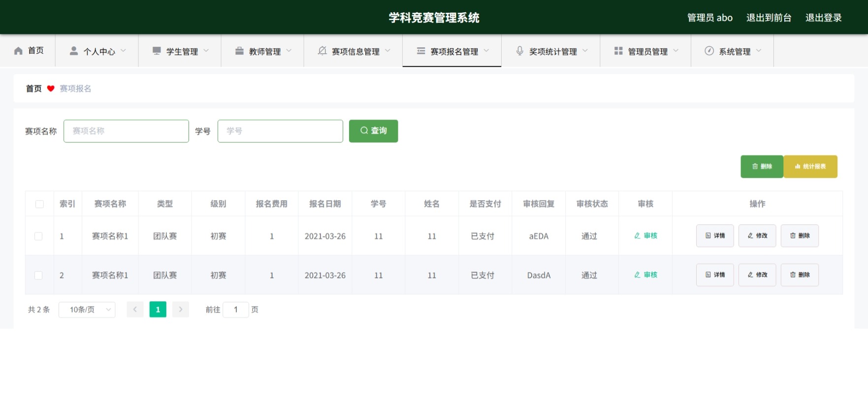Expand the 赛项报名管理 dropdown chevron
The width and height of the screenshot is (868, 416).
(x=486, y=51)
